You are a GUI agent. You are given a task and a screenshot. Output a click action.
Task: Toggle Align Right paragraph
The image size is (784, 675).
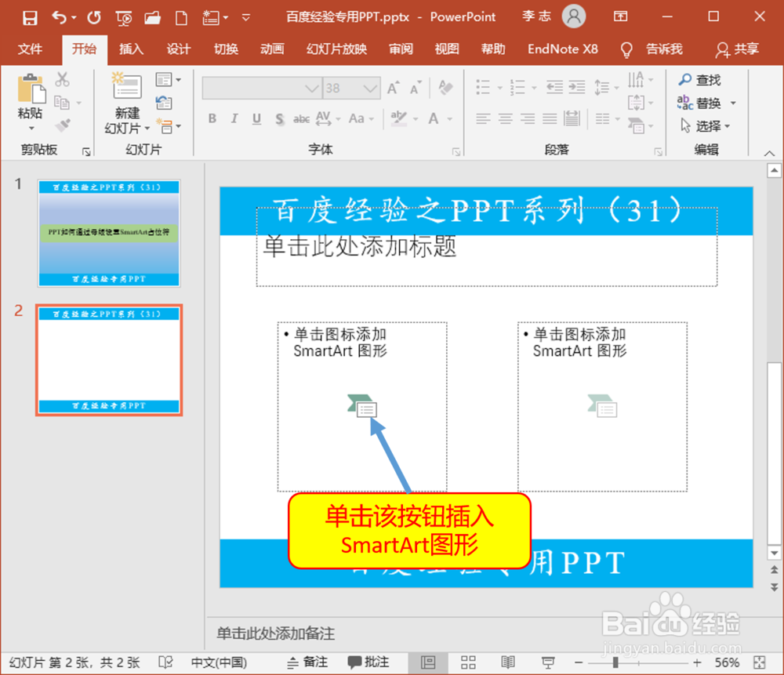528,118
